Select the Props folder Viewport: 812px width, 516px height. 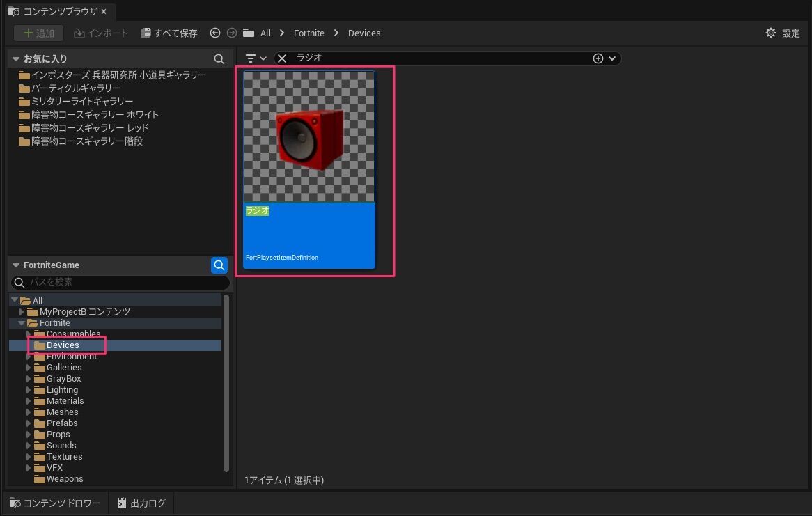(x=52, y=434)
